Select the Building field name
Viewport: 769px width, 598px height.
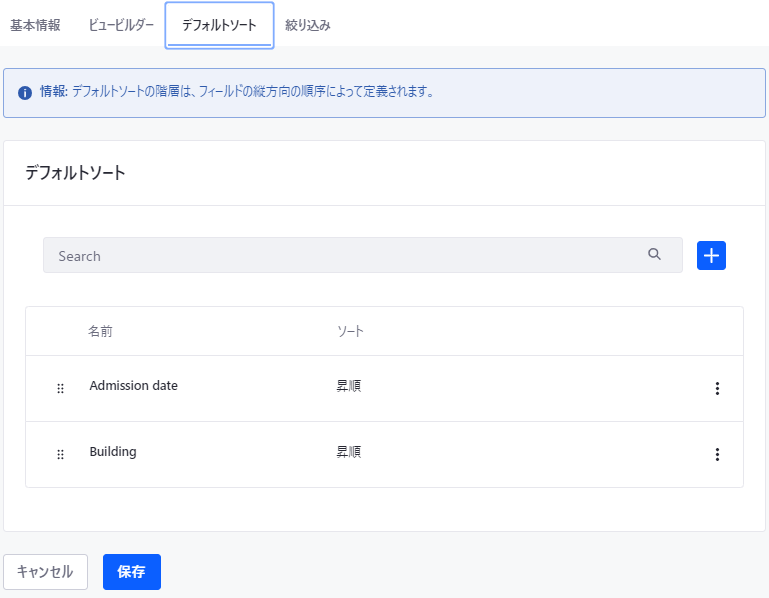(113, 452)
